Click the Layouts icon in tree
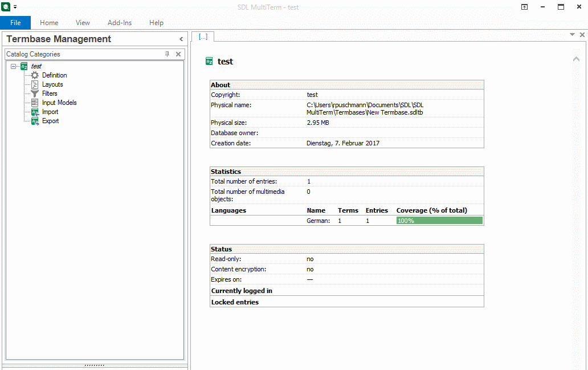Image resolution: width=588 pixels, height=370 pixels. pyautogui.click(x=35, y=84)
